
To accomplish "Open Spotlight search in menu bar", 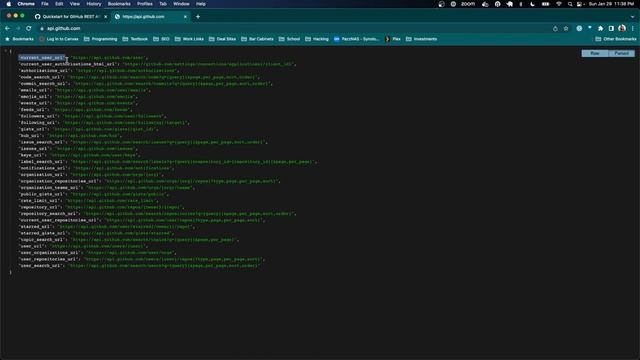I will pyautogui.click(x=570, y=4).
